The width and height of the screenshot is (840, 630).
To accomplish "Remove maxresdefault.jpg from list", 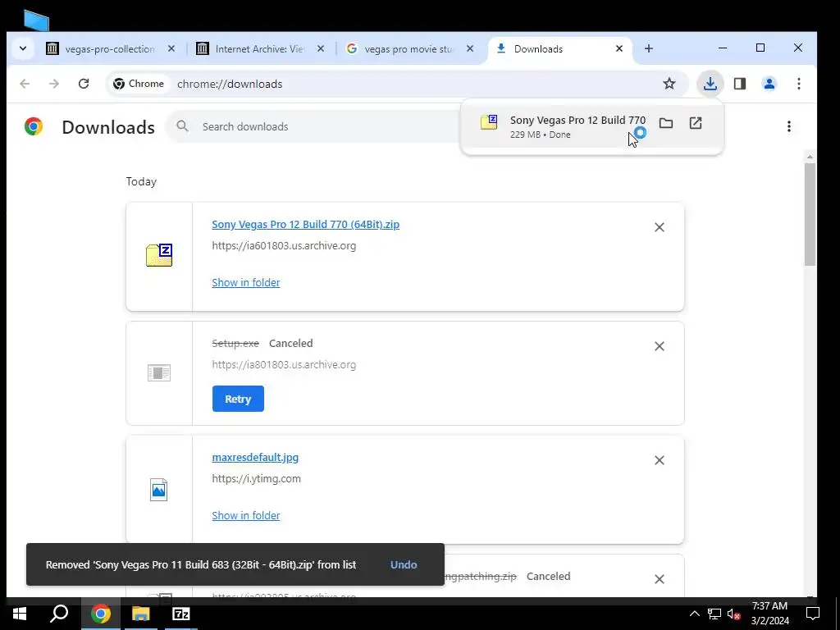I will point(660,460).
